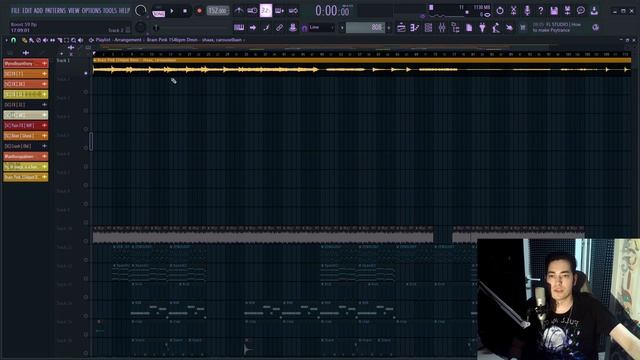Screen dimensions: 640x360
Task: Open the mixer view icon
Action: (x=442, y=27)
